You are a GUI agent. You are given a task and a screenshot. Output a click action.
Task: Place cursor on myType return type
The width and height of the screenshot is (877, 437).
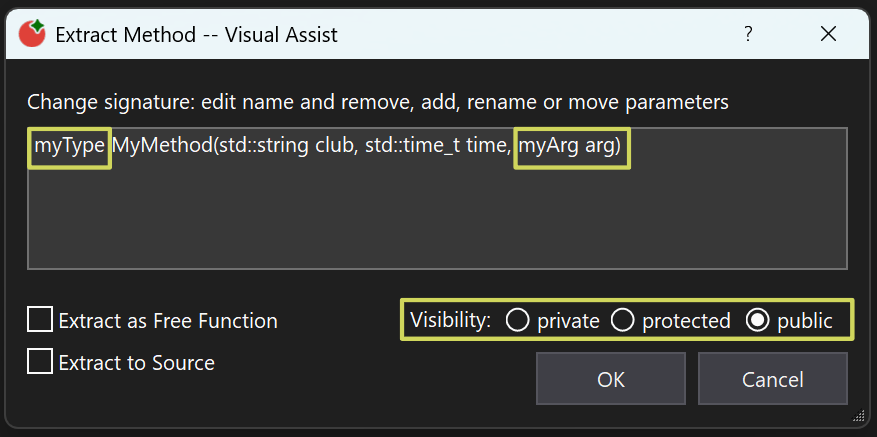pos(69,148)
